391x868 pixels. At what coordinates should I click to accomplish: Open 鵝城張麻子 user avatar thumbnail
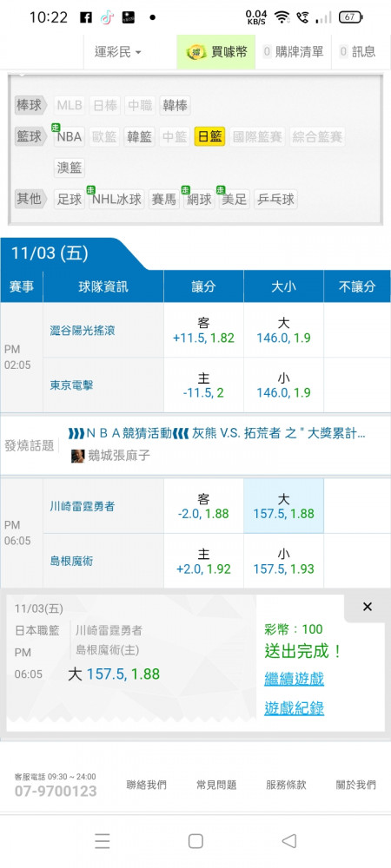point(77,456)
